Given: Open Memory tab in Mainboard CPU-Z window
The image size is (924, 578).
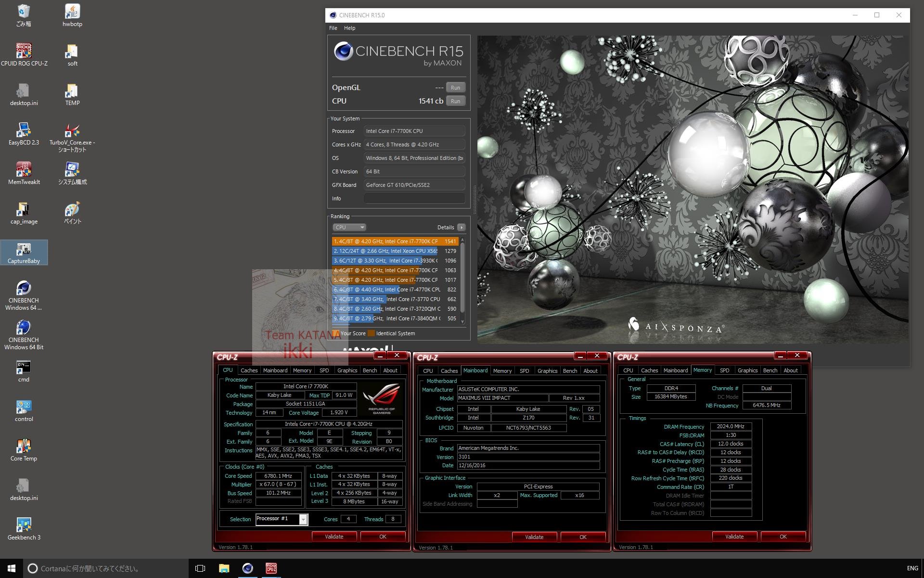Looking at the screenshot, I should (502, 371).
